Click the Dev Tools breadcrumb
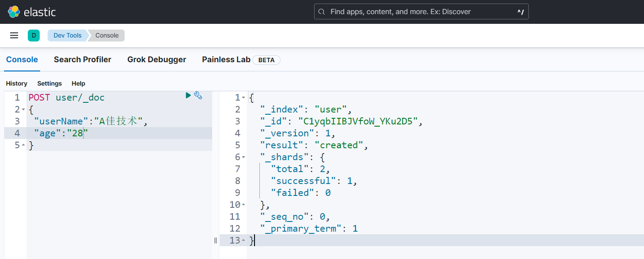 point(67,35)
